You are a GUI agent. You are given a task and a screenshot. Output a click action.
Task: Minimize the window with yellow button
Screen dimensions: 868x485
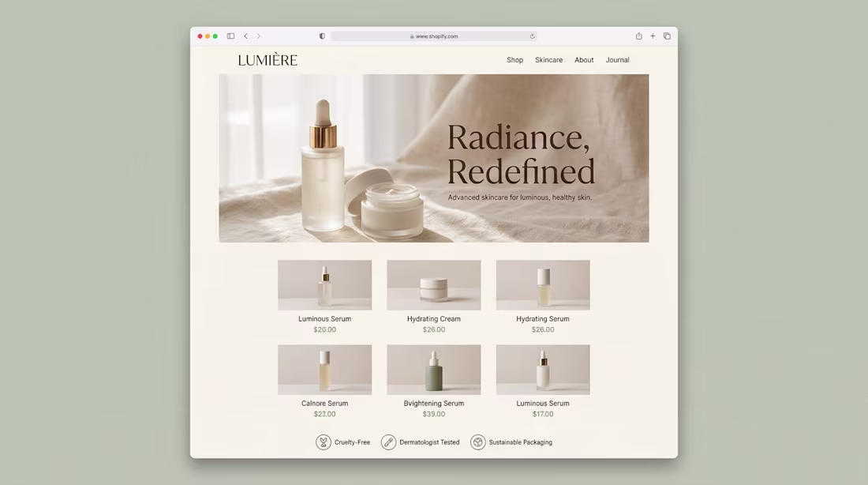click(208, 36)
